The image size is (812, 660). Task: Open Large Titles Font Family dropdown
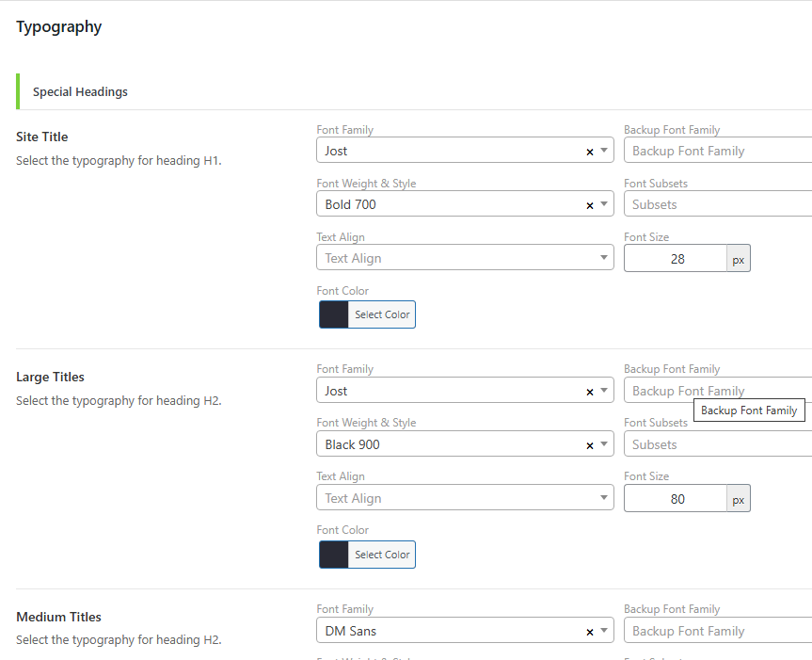click(604, 391)
